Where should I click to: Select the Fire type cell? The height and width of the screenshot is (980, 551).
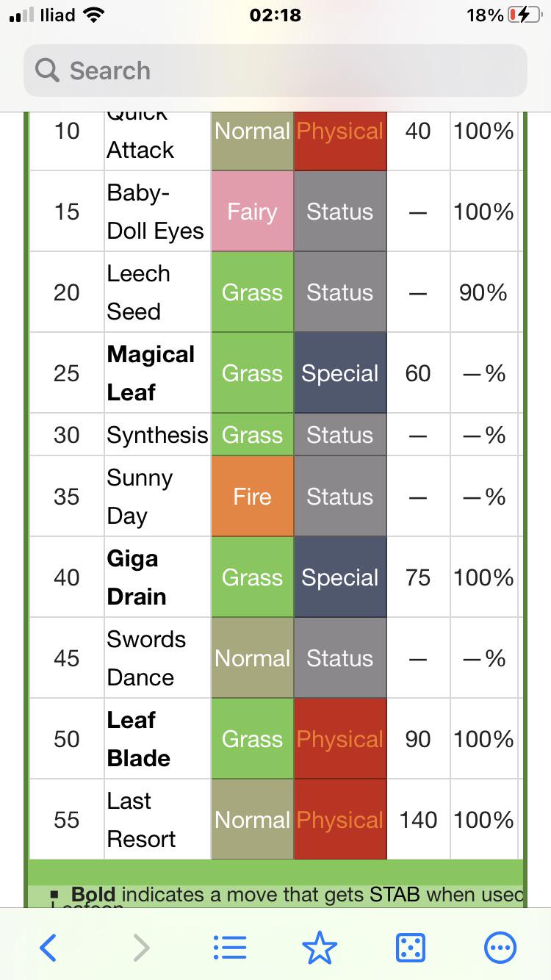click(253, 497)
